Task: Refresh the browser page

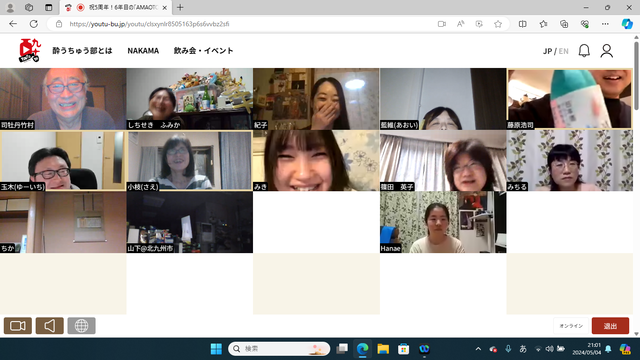Action: tap(34, 24)
